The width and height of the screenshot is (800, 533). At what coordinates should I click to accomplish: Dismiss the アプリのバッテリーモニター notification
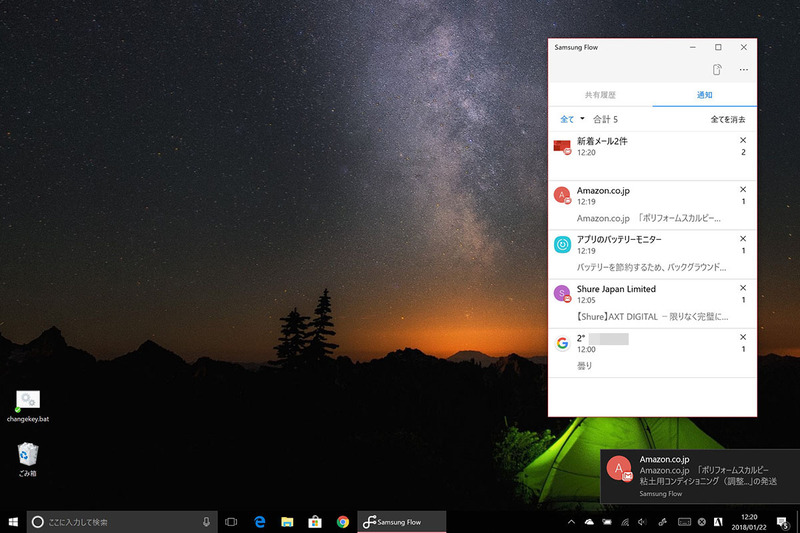click(743, 239)
